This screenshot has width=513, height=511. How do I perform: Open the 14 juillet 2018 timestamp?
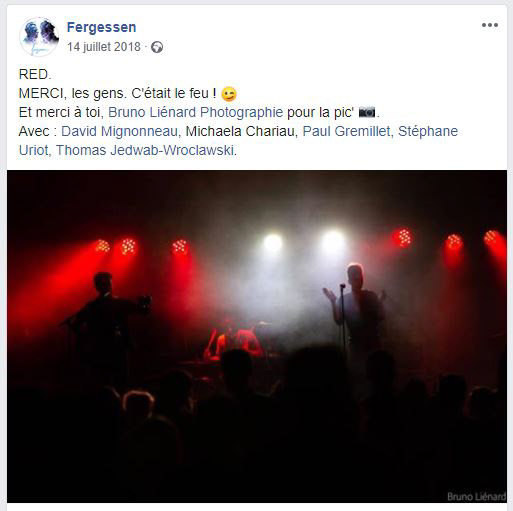(x=104, y=47)
